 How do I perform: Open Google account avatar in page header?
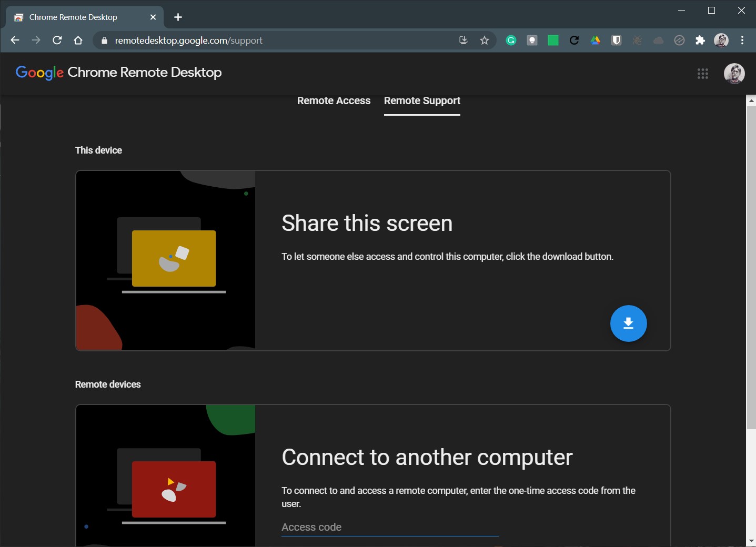[734, 74]
